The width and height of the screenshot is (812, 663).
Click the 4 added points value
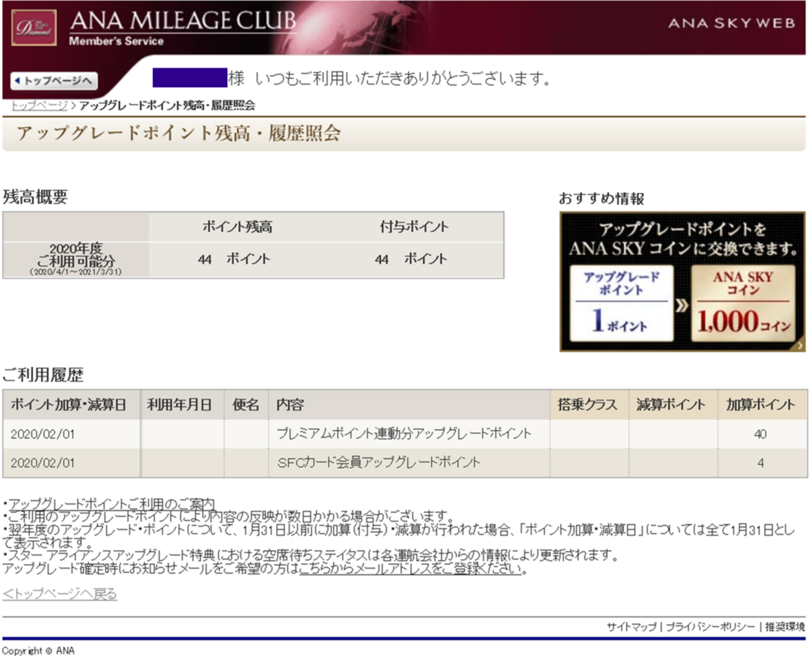760,463
